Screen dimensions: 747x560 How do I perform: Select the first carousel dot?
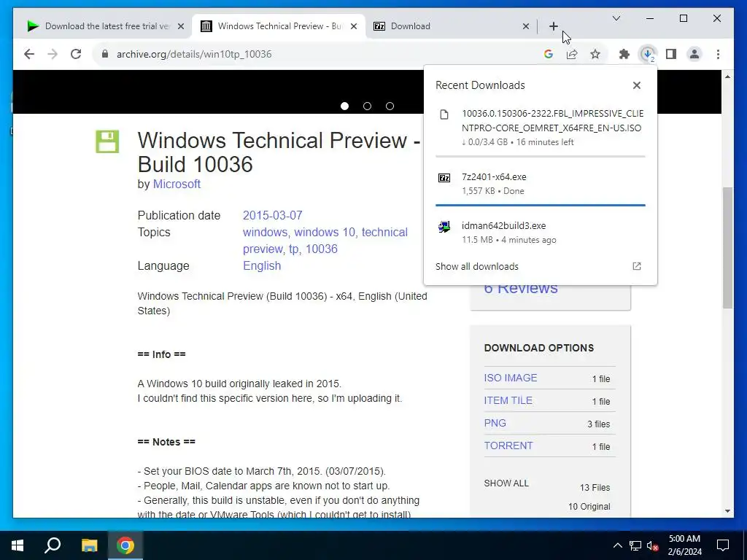(x=344, y=106)
